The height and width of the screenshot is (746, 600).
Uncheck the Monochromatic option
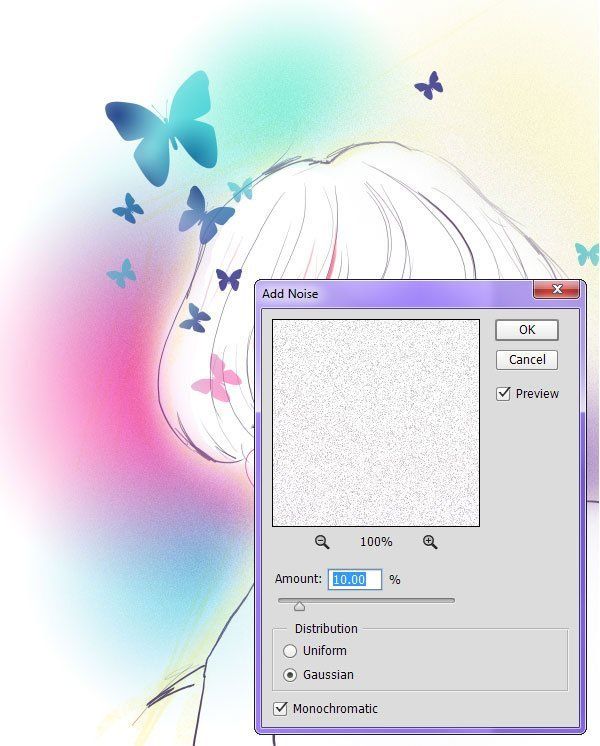[280, 708]
